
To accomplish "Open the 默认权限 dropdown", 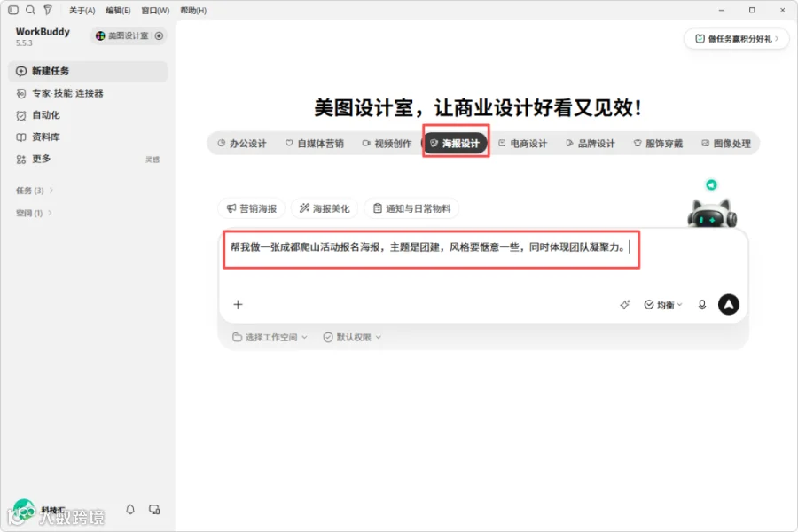I will click(x=352, y=337).
